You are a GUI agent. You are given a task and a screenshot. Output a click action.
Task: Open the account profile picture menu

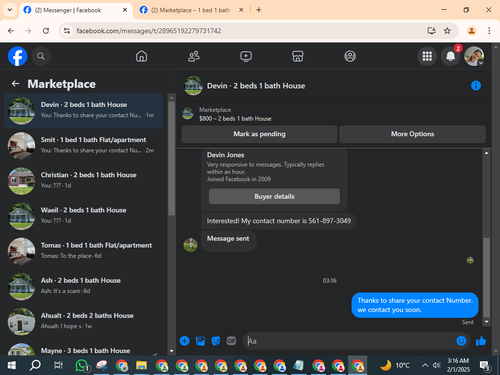(x=474, y=56)
